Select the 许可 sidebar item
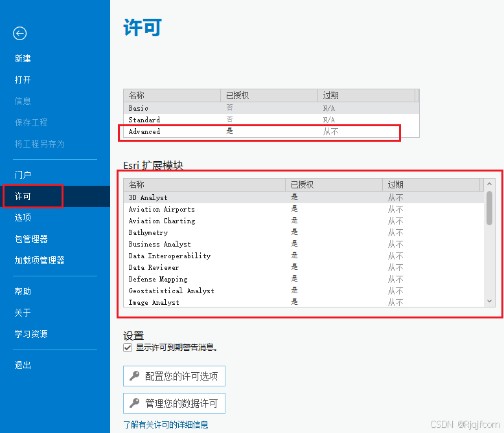Image resolution: width=504 pixels, height=433 pixels. point(55,196)
